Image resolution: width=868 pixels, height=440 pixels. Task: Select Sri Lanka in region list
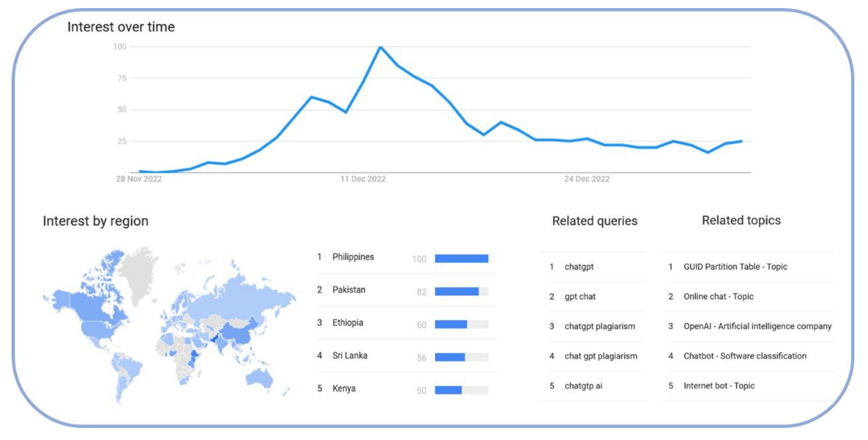[406, 356]
